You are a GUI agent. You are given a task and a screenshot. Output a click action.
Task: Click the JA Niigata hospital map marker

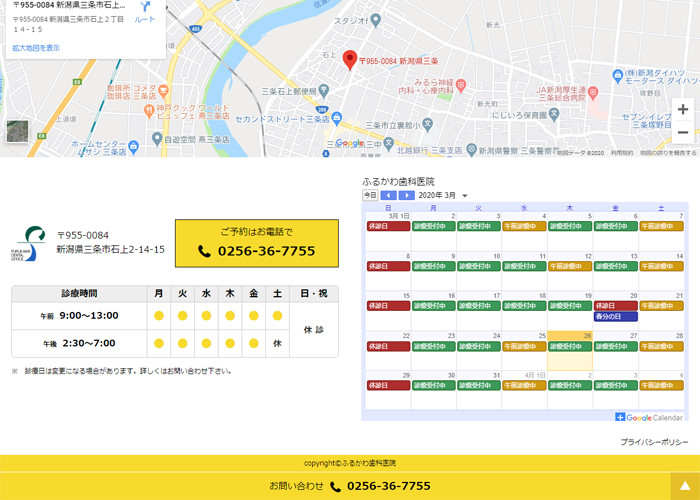point(592,93)
